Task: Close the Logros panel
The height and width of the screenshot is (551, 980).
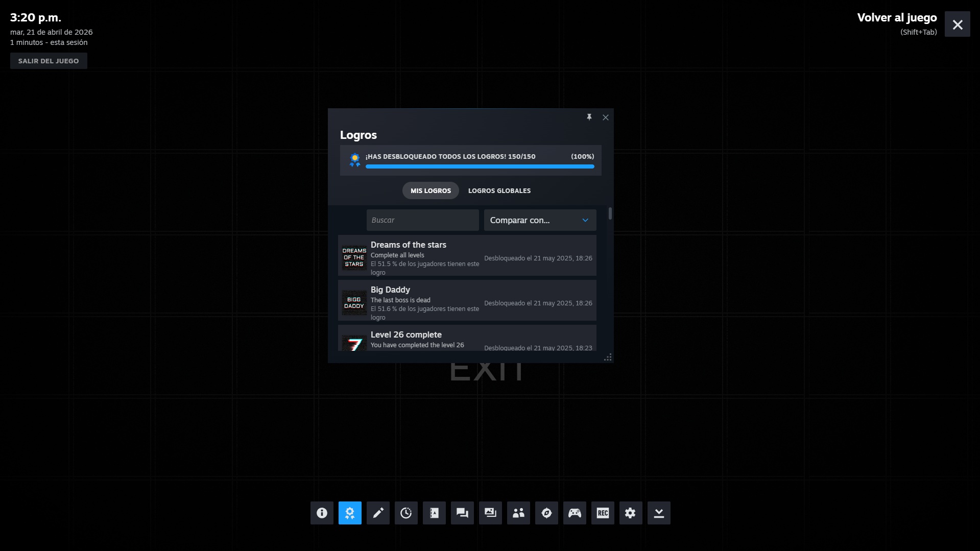Action: [x=606, y=117]
